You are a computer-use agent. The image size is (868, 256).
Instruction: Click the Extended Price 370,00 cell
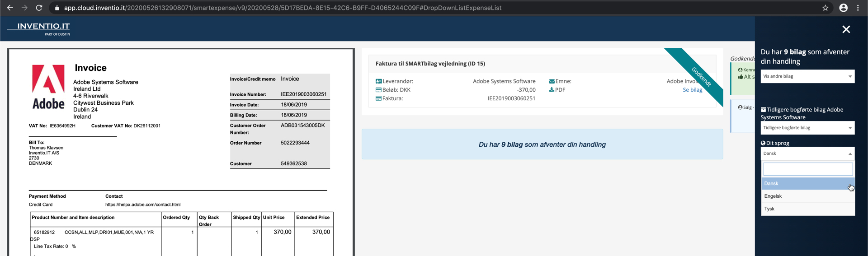point(321,232)
